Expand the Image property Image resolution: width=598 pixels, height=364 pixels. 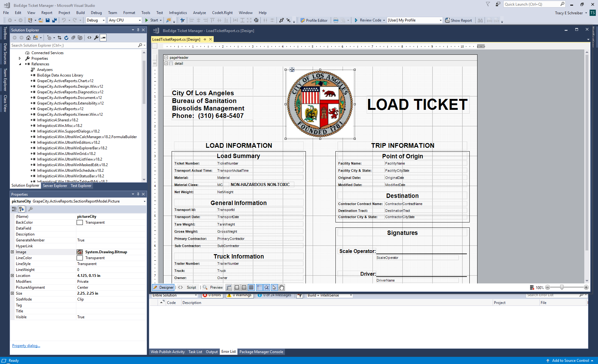[12, 252]
